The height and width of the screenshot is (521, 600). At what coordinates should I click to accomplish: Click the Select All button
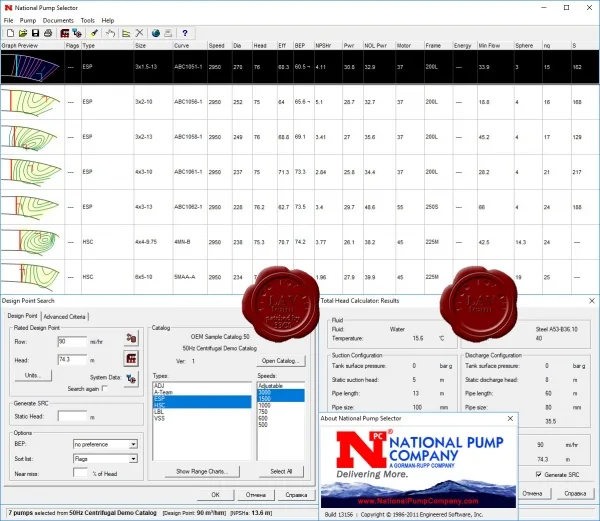coord(281,471)
